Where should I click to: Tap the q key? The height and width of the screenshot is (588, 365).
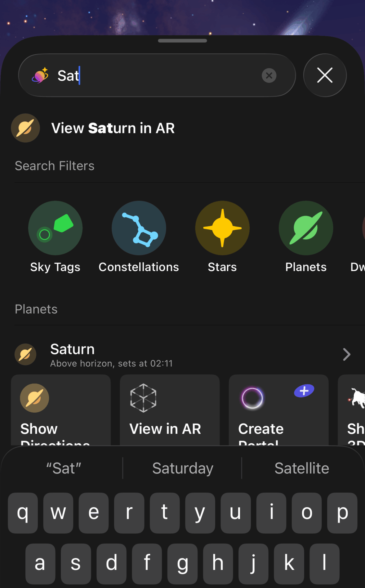click(23, 513)
